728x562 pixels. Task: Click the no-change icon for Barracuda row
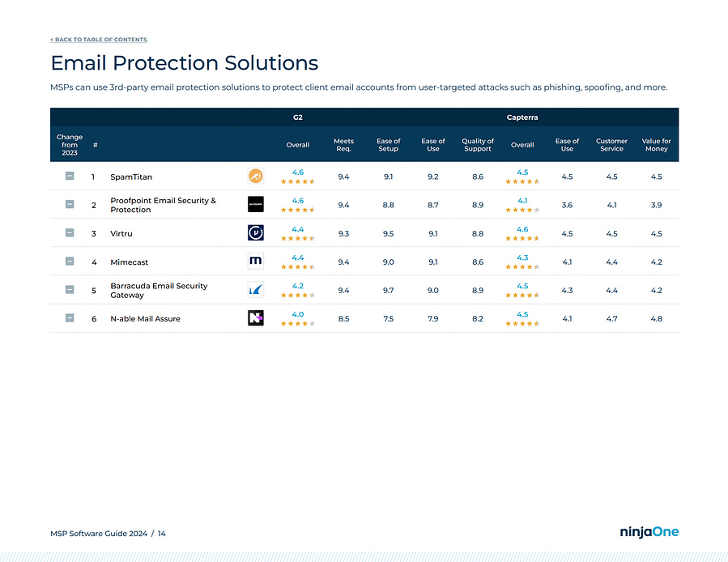[70, 290]
